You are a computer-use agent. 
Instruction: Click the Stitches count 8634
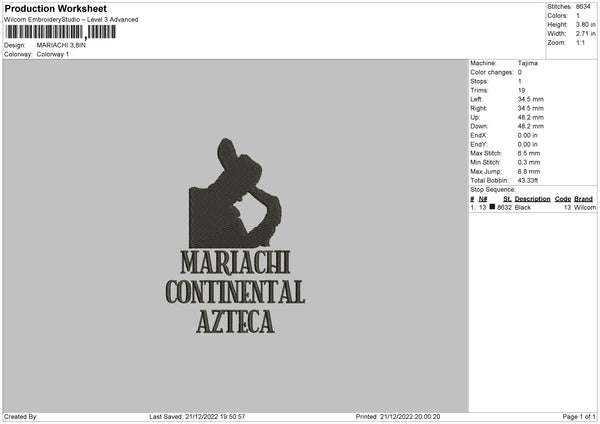click(583, 7)
